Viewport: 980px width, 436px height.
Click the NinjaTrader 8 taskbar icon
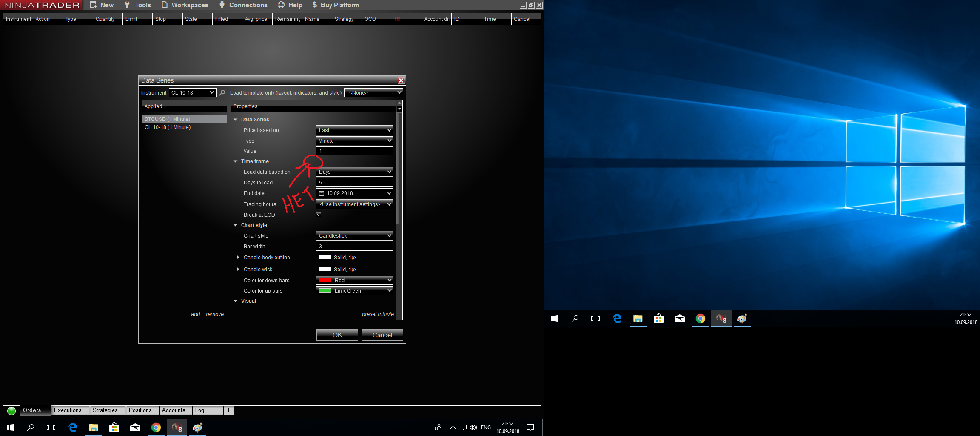point(177,427)
